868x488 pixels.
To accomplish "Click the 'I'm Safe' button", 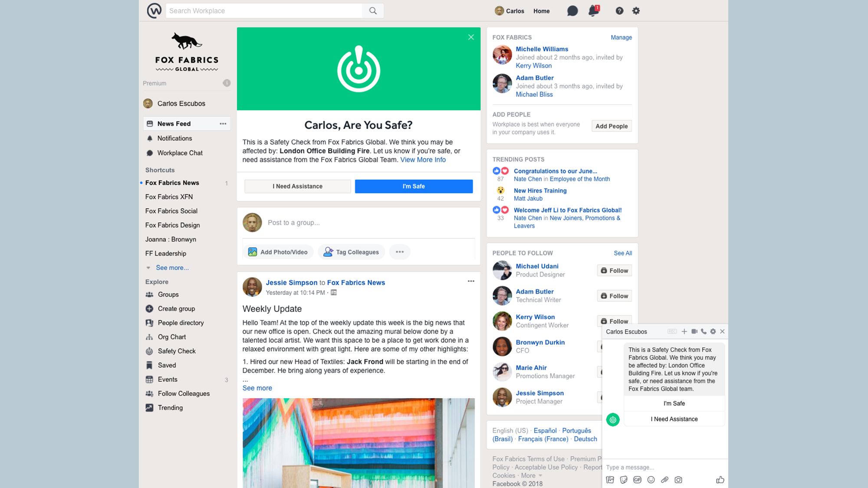I will [x=413, y=186].
